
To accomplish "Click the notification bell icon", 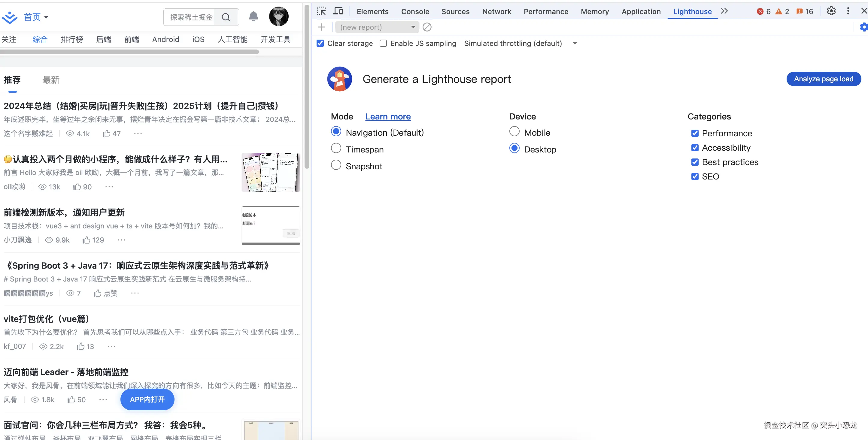I will tap(253, 17).
